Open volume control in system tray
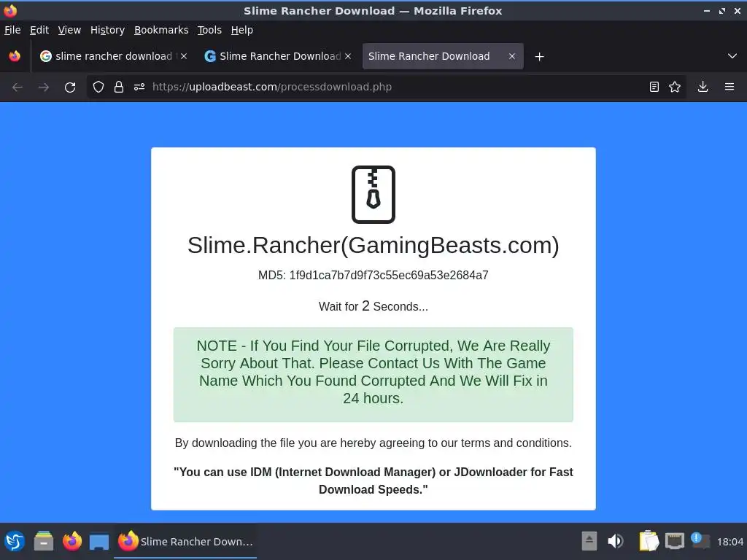This screenshot has height=560, width=747. [x=616, y=541]
